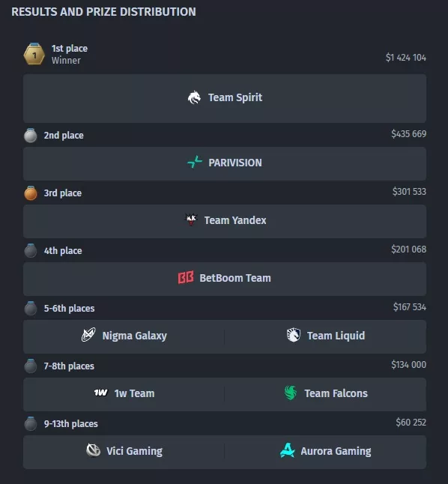The width and height of the screenshot is (448, 484).
Task: Click the green Team Falcons logo
Action: coord(291,393)
